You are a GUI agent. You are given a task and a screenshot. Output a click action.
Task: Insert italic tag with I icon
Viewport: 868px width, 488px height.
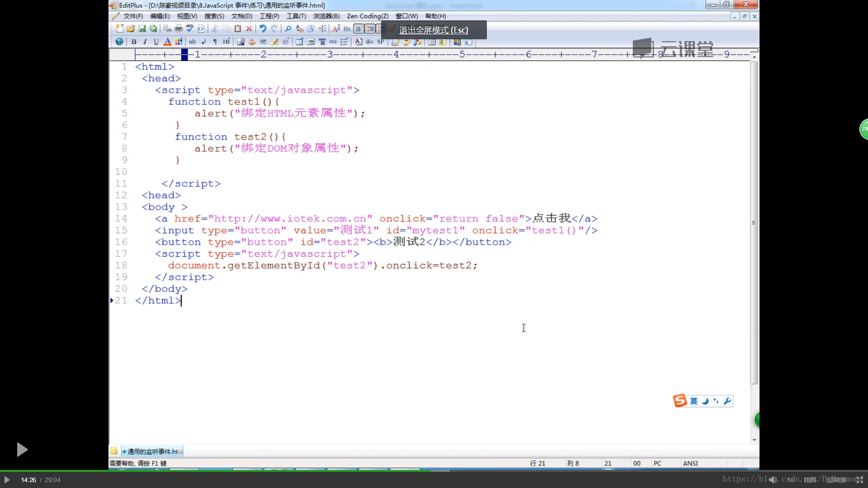(x=145, y=42)
